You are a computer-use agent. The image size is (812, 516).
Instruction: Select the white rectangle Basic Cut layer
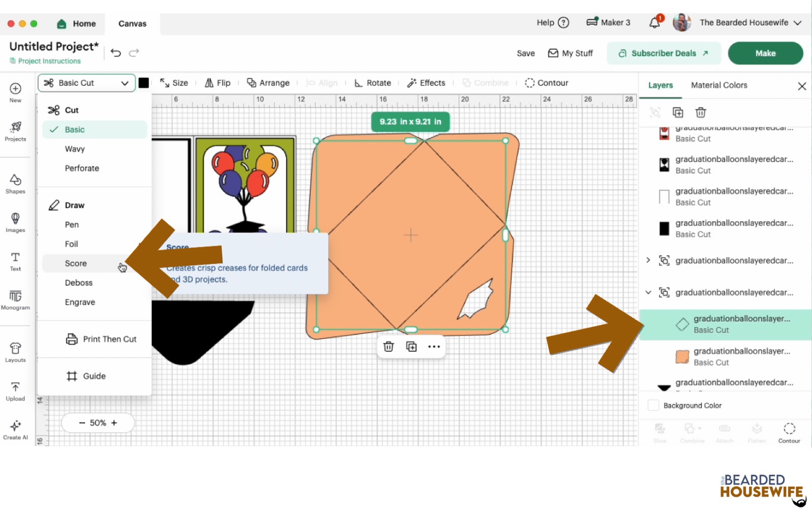tap(726, 196)
